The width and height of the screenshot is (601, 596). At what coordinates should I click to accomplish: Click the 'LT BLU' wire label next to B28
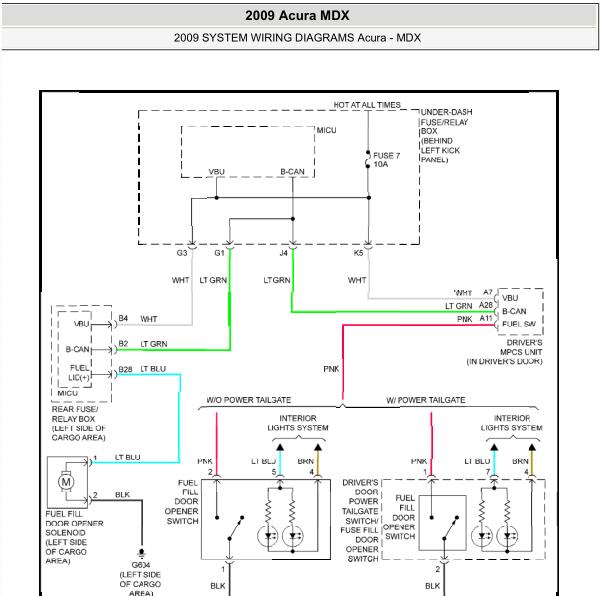(x=153, y=369)
